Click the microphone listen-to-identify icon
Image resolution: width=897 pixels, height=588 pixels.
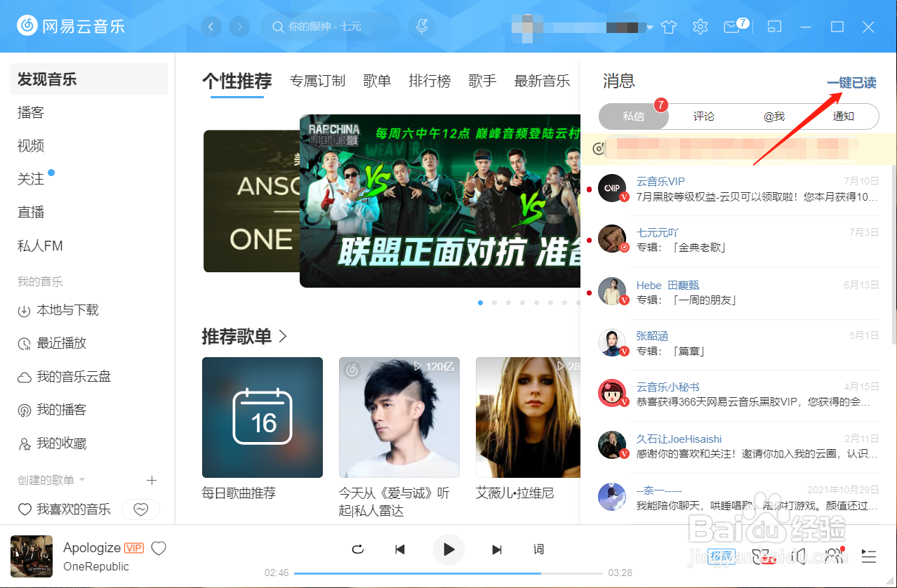click(x=422, y=27)
